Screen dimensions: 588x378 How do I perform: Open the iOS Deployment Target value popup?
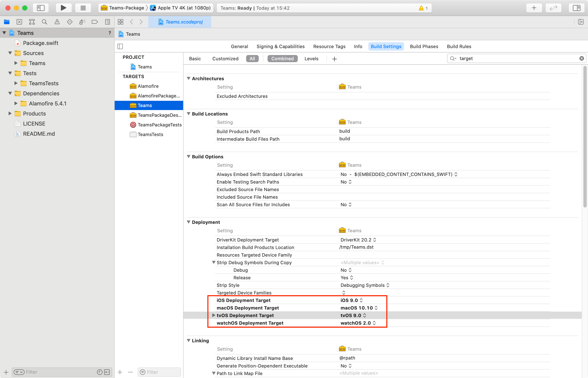[x=351, y=300]
